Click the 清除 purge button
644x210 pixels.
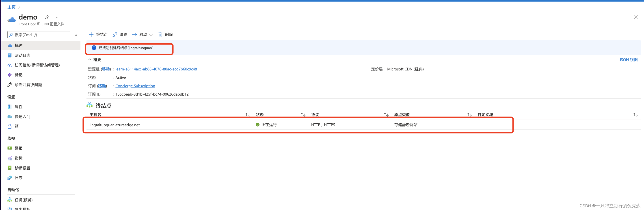click(x=120, y=35)
